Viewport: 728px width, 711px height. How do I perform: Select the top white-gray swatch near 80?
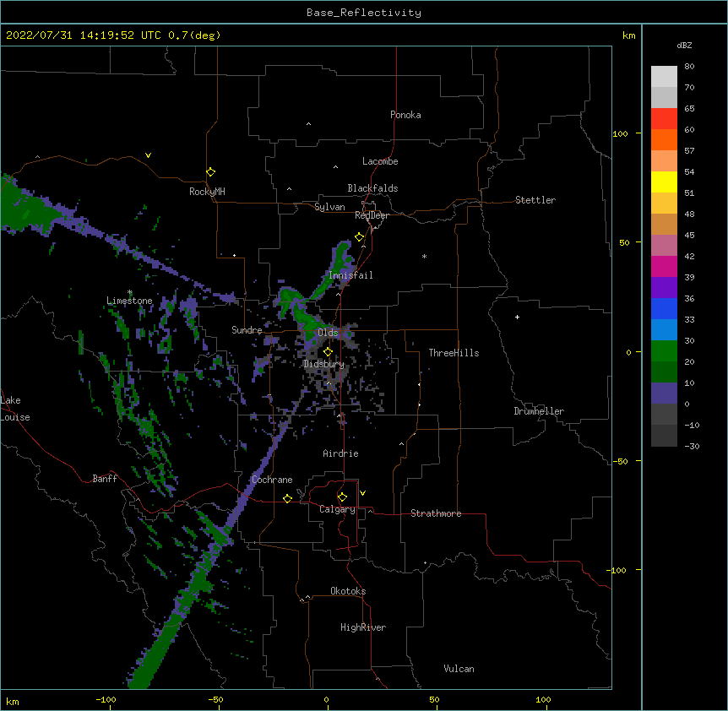pos(664,76)
